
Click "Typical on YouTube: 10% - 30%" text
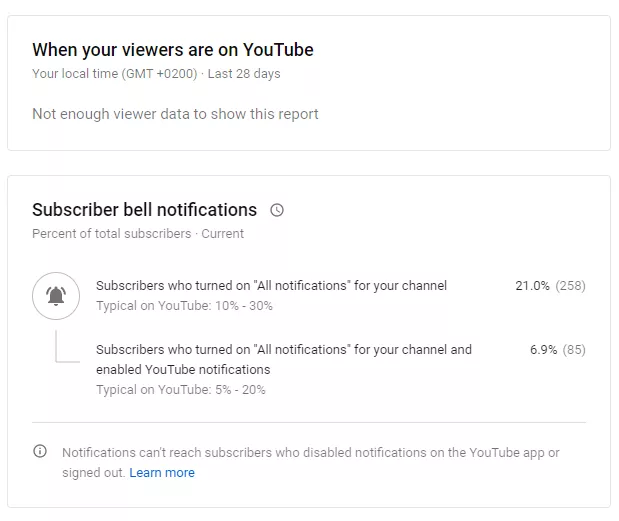(x=184, y=306)
